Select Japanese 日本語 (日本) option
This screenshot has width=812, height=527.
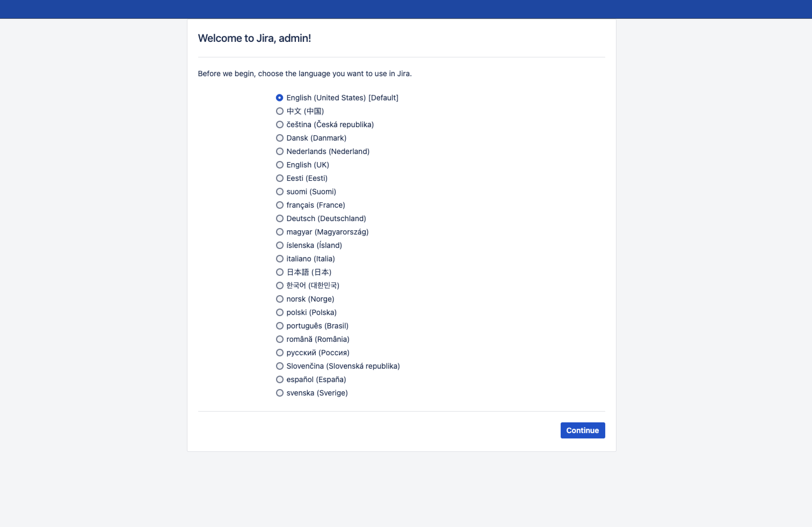tap(280, 272)
